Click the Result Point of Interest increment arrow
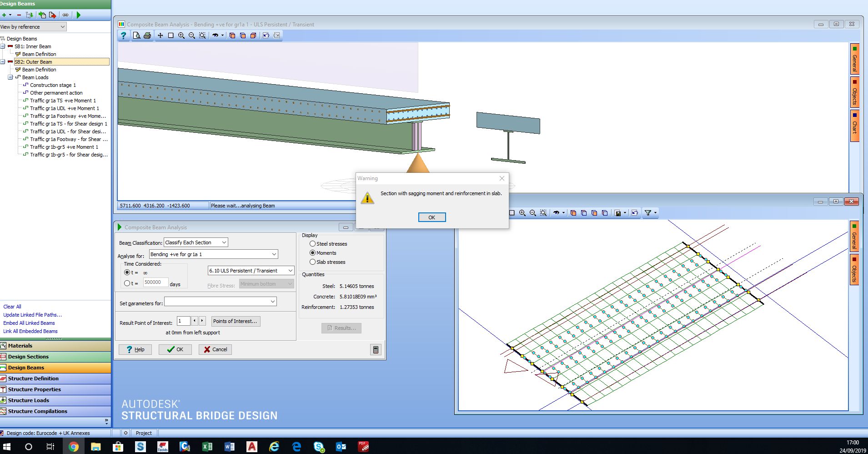Image resolution: width=868 pixels, height=454 pixels. click(x=202, y=321)
